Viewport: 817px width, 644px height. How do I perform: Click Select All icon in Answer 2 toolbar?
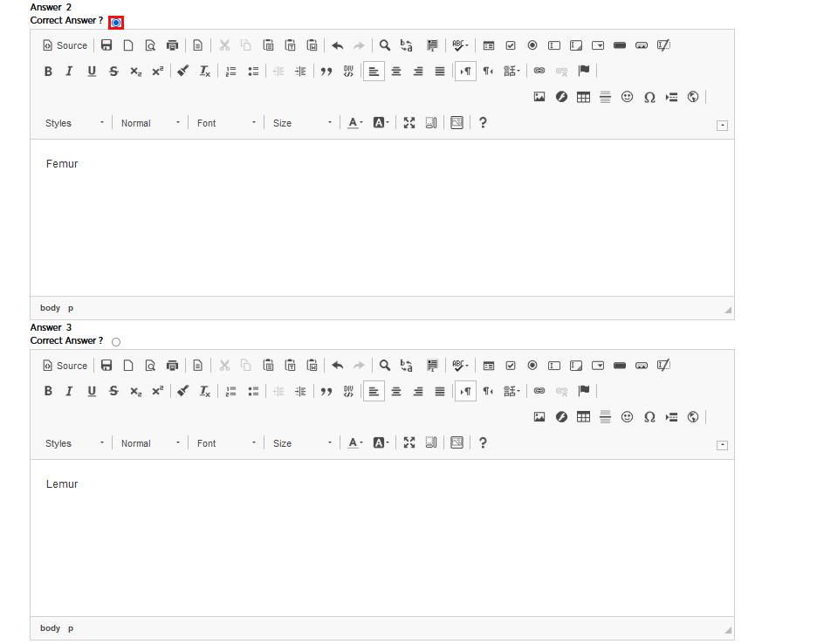(x=432, y=45)
